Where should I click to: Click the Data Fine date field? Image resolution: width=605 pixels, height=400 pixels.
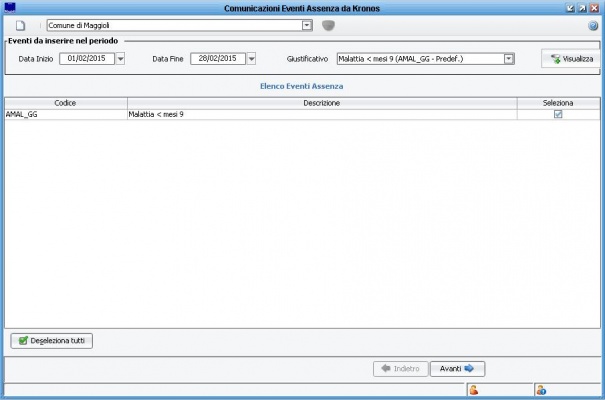coord(218,59)
